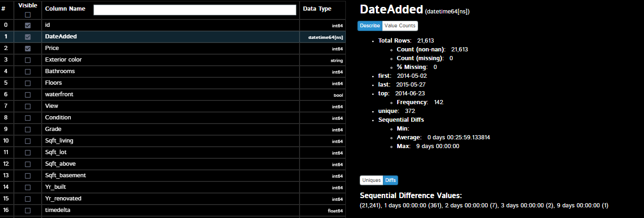
Task: Enable the Sqft_basement visibility checkbox
Action: click(28, 176)
